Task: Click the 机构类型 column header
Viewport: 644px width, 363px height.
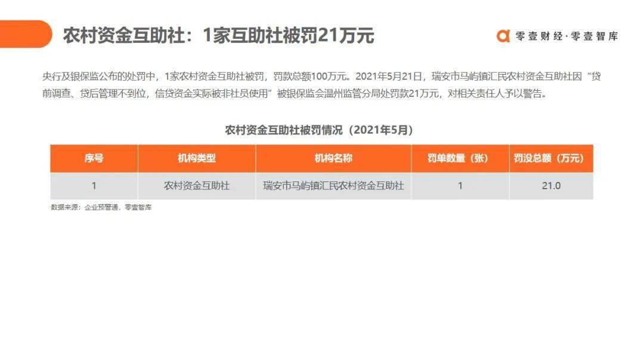Action: pyautogui.click(x=197, y=158)
